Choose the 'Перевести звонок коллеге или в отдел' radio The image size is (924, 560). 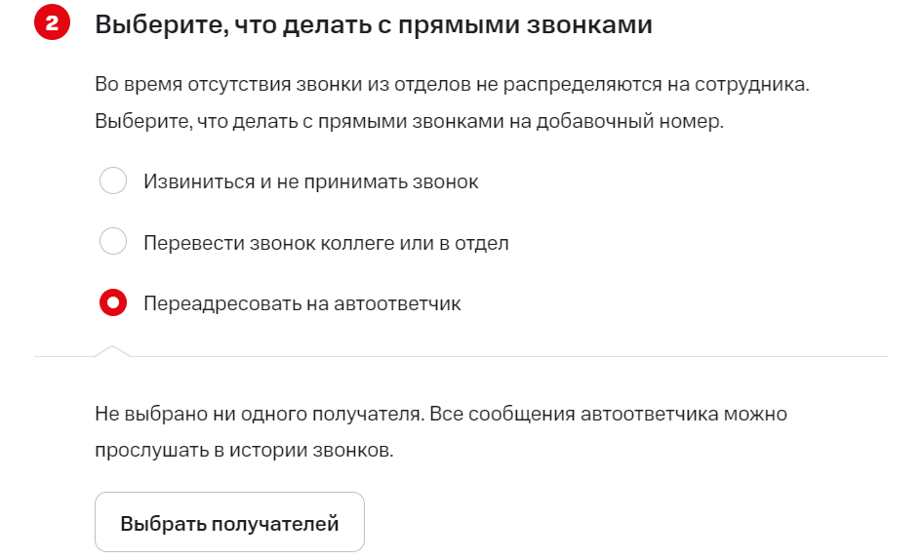tap(114, 242)
